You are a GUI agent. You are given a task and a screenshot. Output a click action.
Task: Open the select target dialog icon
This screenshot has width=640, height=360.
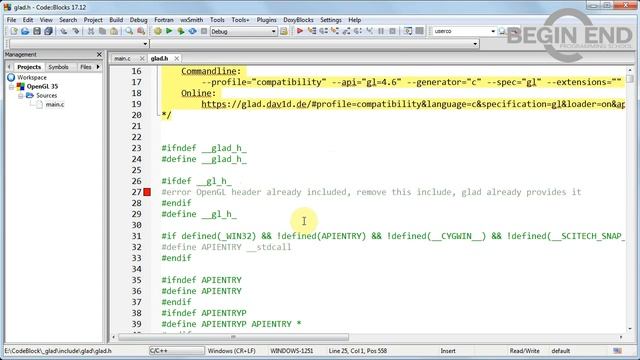click(284, 31)
